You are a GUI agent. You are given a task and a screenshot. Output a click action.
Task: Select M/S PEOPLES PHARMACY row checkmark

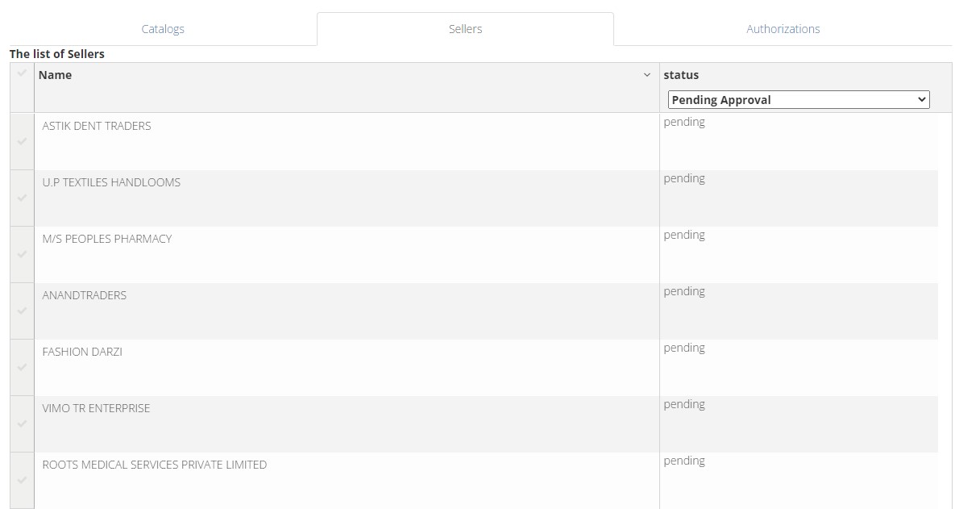(22, 254)
